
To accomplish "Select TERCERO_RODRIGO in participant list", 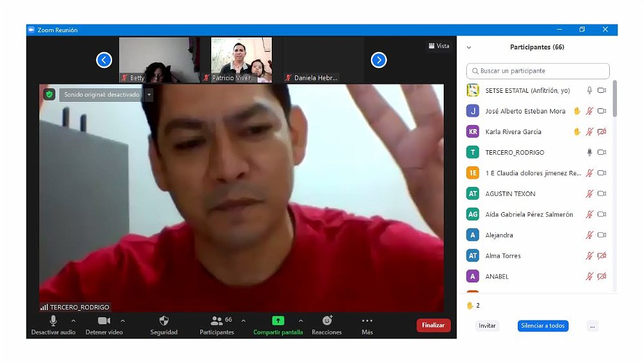I will coord(515,152).
